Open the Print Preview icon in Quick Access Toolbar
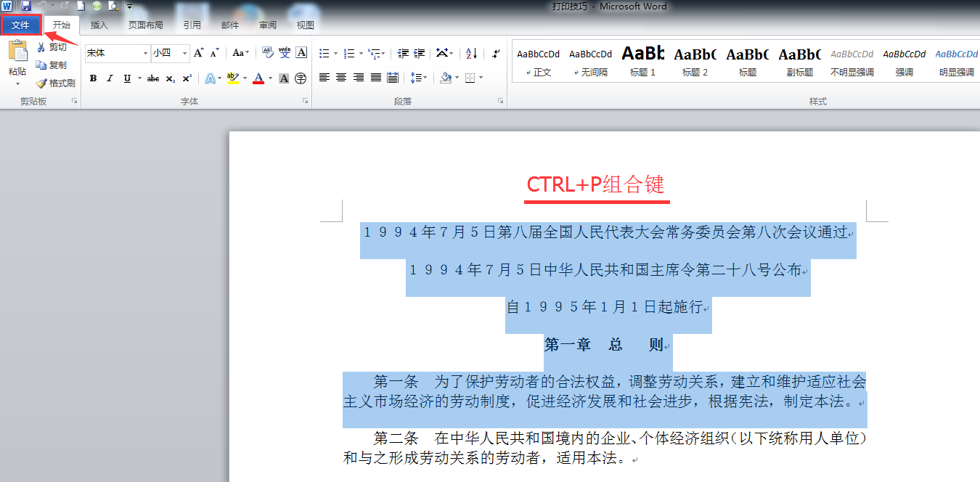This screenshot has height=482, width=980. (x=113, y=6)
